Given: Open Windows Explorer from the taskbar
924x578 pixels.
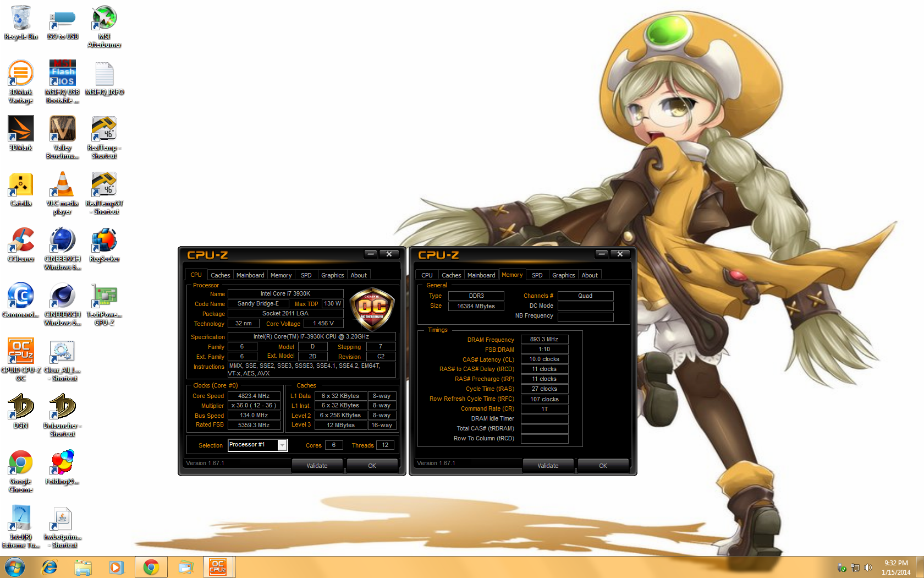Looking at the screenshot, I should click(82, 567).
